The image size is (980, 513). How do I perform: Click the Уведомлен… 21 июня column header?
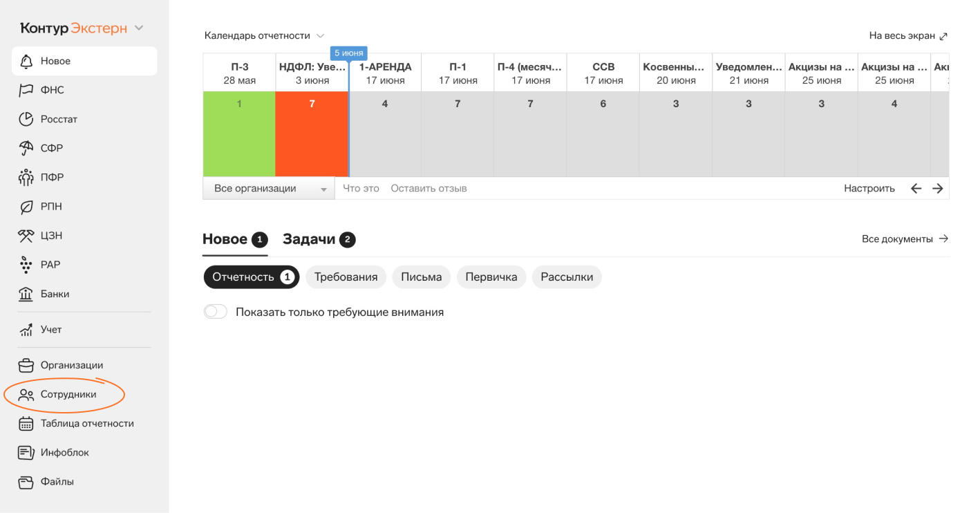click(748, 73)
